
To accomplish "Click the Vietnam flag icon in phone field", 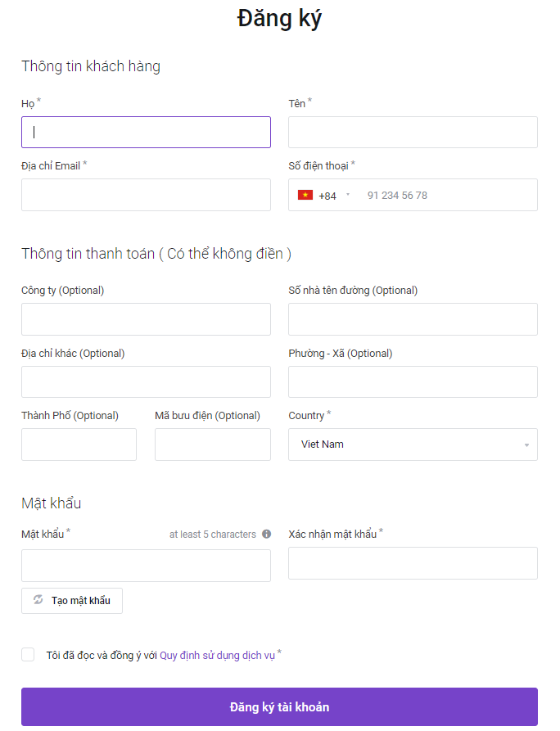I will tap(305, 195).
